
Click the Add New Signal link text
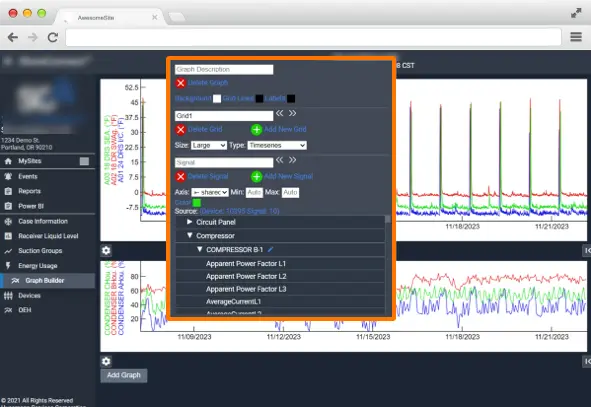pyautogui.click(x=288, y=176)
